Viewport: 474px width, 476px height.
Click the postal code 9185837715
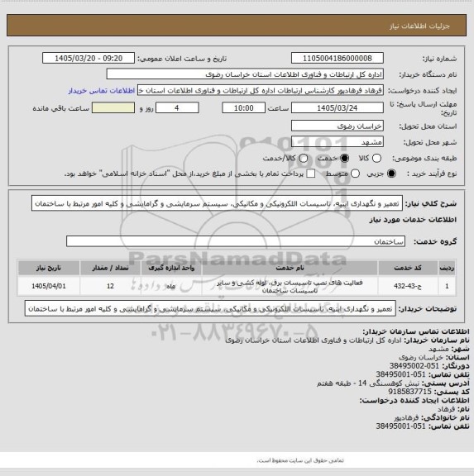[x=409, y=392]
